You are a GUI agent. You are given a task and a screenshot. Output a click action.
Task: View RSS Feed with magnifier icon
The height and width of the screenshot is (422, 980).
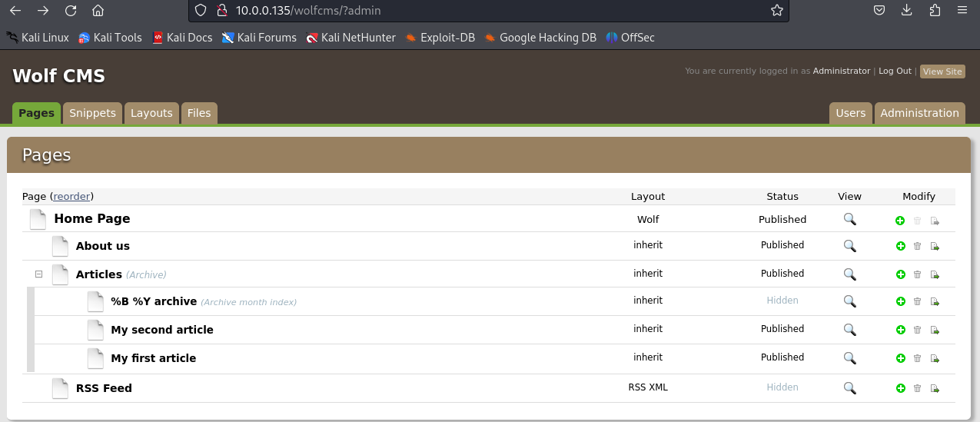point(849,388)
